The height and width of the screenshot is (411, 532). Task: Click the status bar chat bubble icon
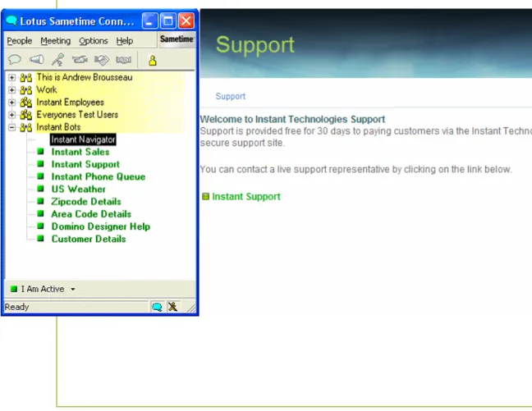click(157, 307)
